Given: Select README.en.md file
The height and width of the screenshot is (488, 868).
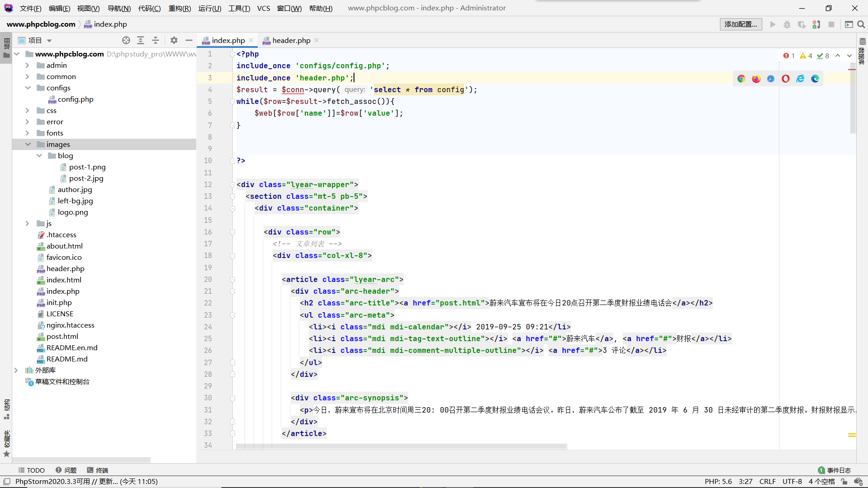Looking at the screenshot, I should [72, 347].
